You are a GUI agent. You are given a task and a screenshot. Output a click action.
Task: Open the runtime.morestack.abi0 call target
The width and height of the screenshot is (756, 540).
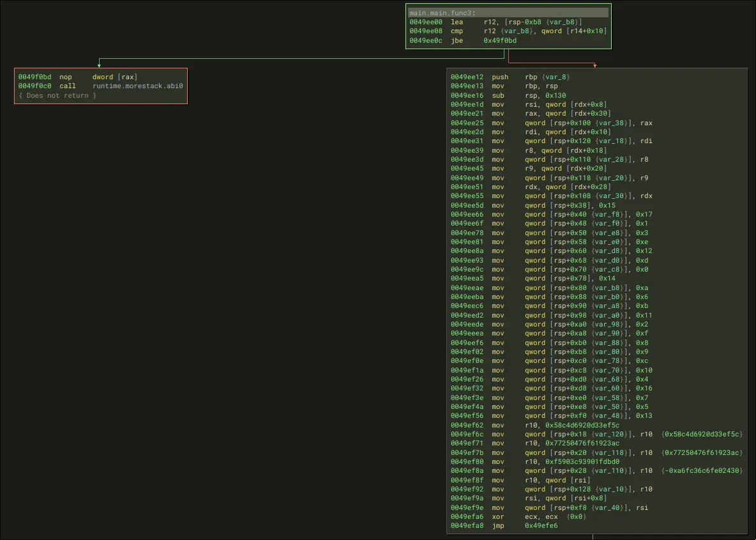click(138, 86)
